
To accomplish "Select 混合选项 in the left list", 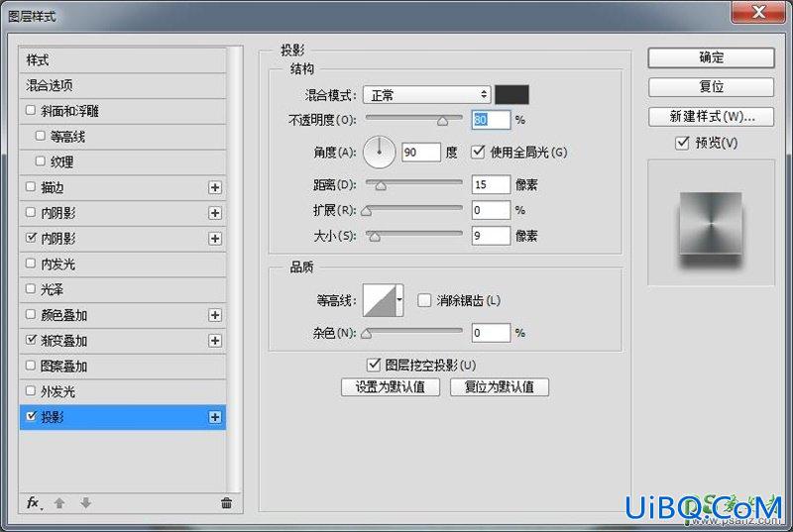I will point(122,85).
